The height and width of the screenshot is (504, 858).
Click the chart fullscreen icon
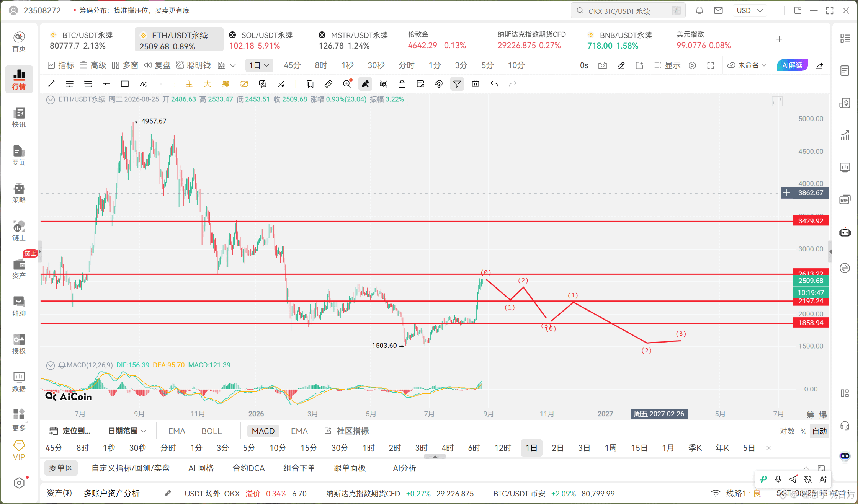pyautogui.click(x=711, y=65)
